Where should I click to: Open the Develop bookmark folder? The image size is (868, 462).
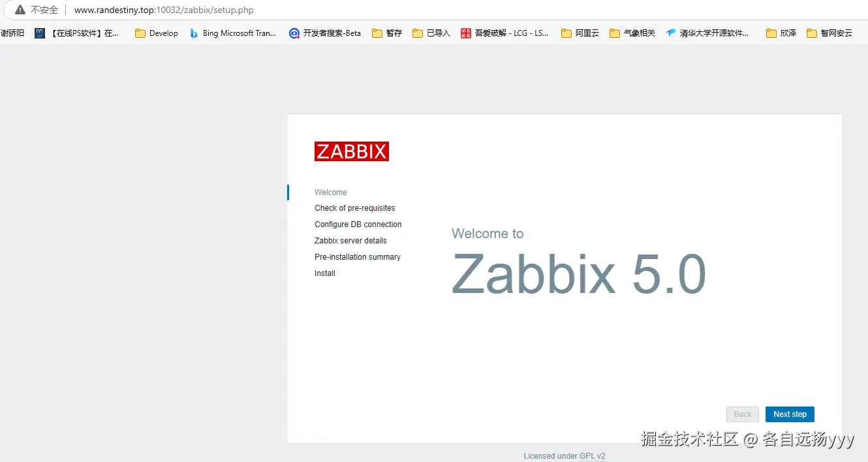click(157, 33)
